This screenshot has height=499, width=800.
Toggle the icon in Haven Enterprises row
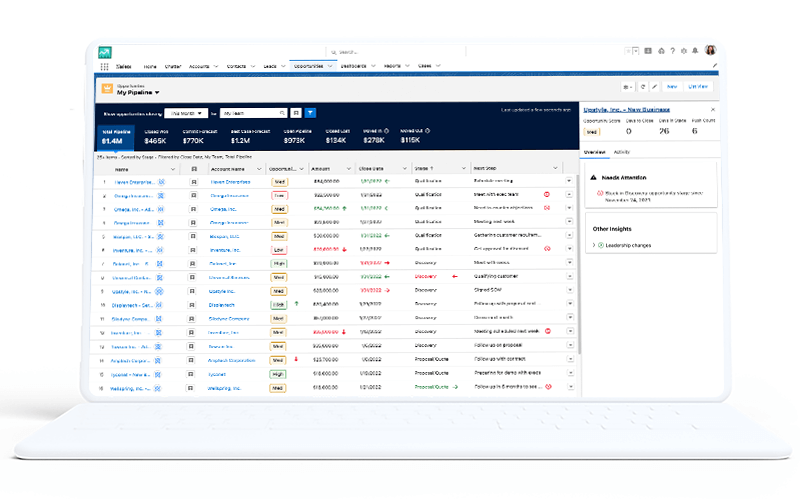(193, 182)
